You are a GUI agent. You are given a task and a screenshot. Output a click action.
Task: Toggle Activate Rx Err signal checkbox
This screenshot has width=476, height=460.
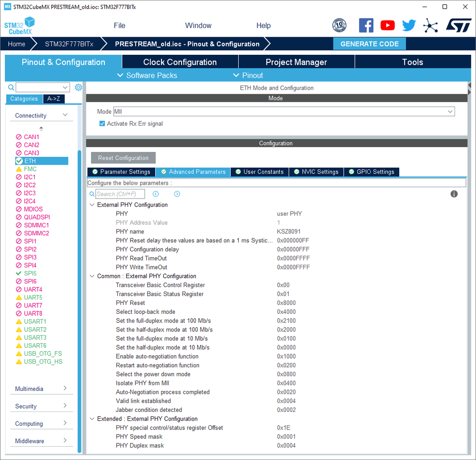102,123
